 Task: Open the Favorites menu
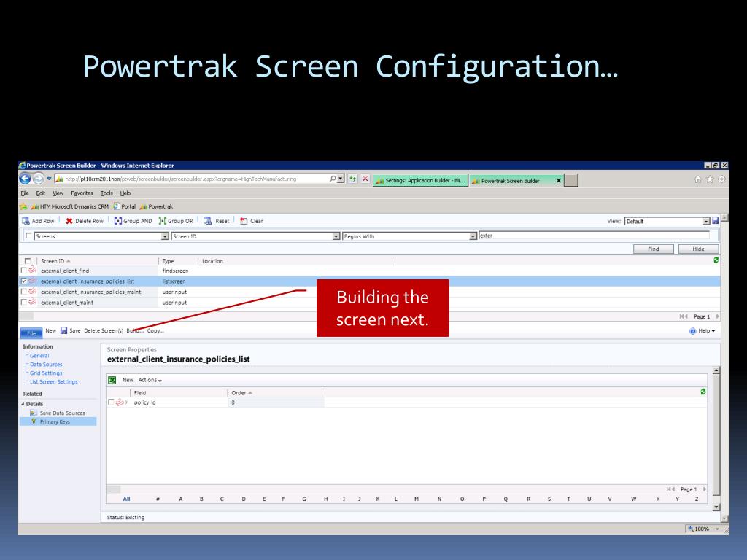[82, 193]
